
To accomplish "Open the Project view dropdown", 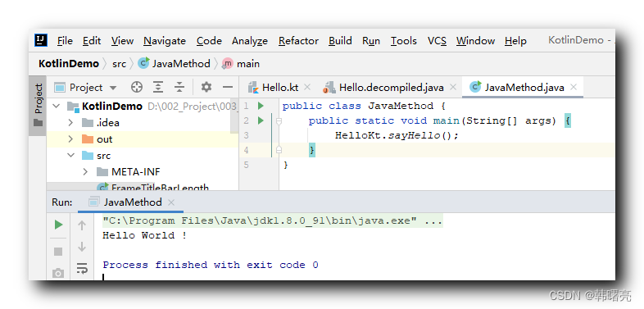I will tap(86, 87).
